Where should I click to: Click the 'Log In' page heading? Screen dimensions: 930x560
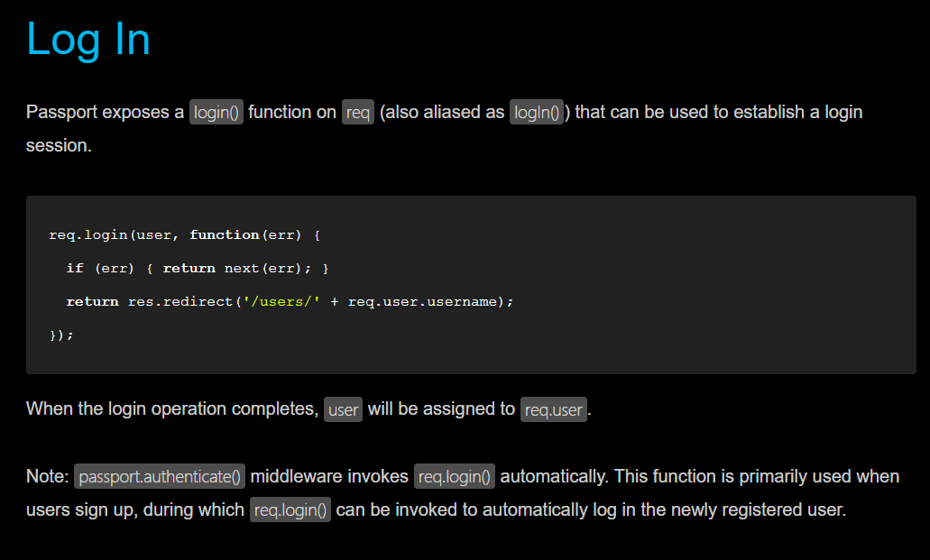coord(88,40)
